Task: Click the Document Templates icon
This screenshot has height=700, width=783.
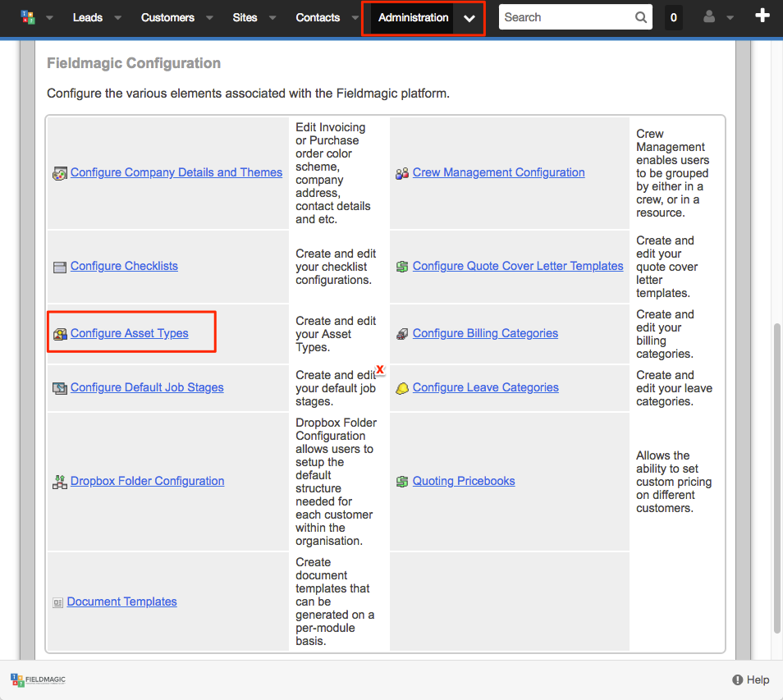Action: [x=58, y=602]
